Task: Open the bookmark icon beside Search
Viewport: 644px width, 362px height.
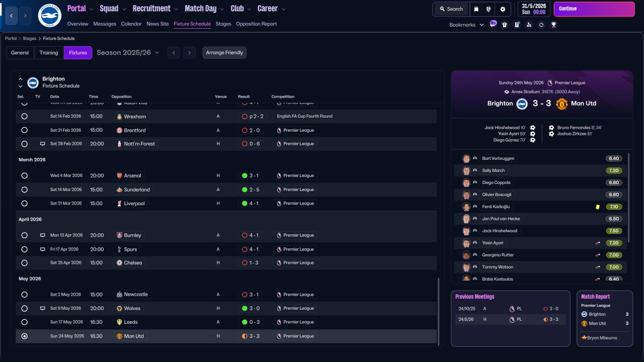Action: [x=477, y=9]
